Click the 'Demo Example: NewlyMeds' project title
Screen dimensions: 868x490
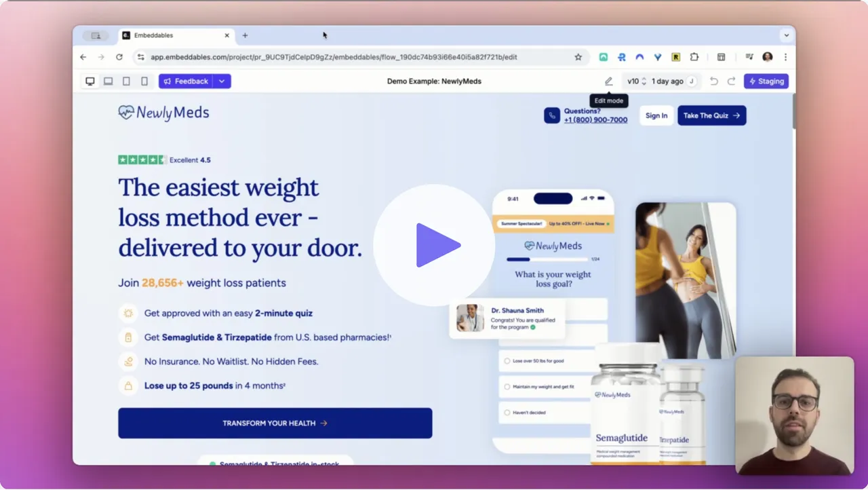point(434,81)
